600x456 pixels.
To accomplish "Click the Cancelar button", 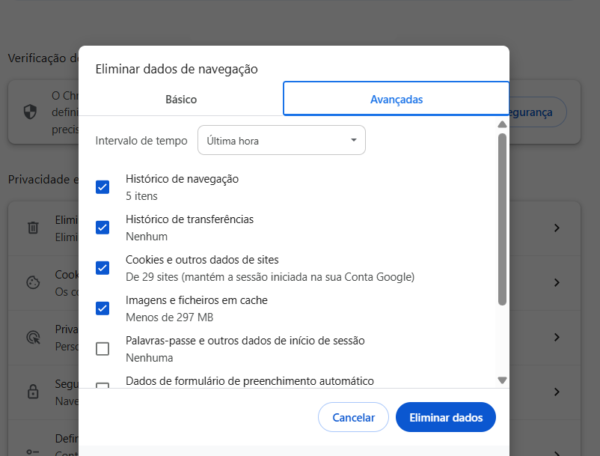I will coord(353,417).
